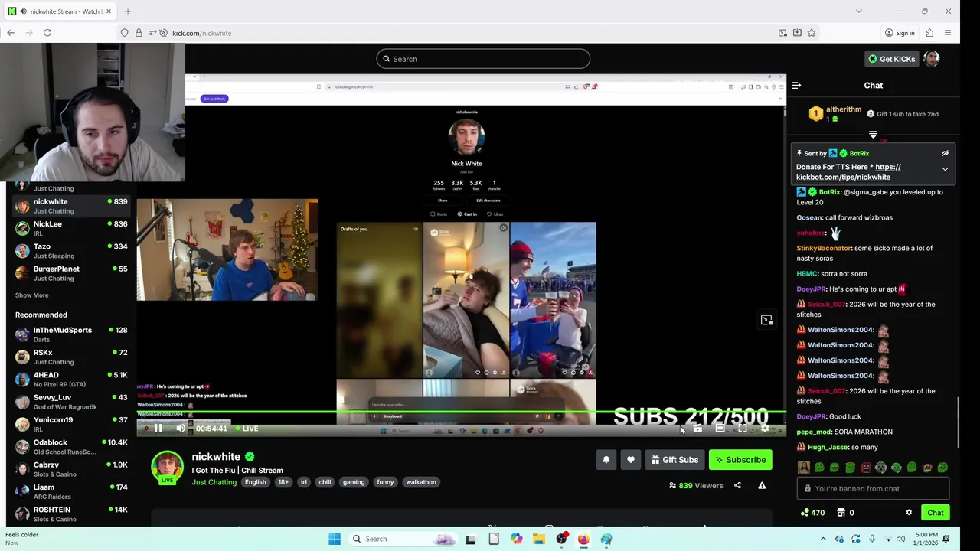Click the Just Chatting category link

(214, 482)
